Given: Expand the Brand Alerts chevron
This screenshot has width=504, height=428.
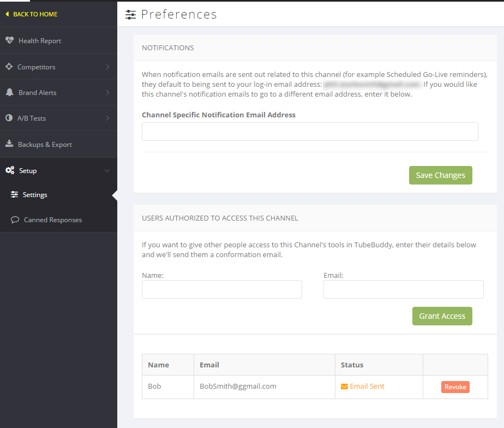Looking at the screenshot, I should pyautogui.click(x=107, y=93).
